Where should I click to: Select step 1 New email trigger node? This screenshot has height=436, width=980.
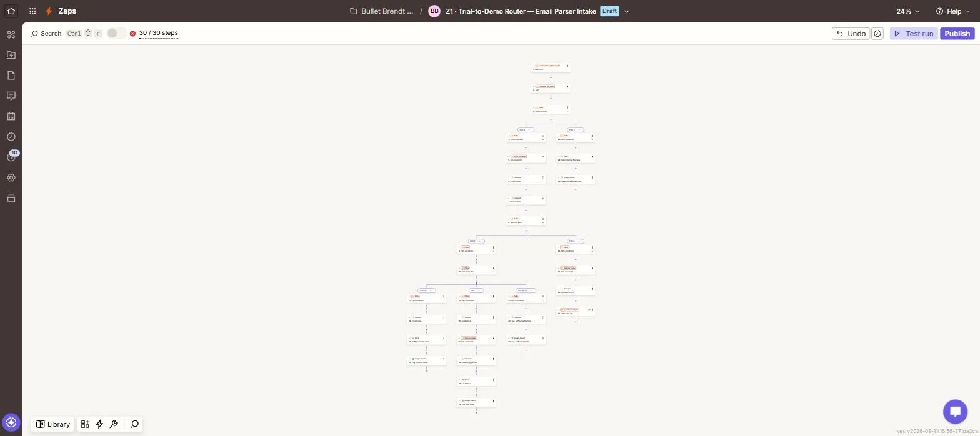551,67
